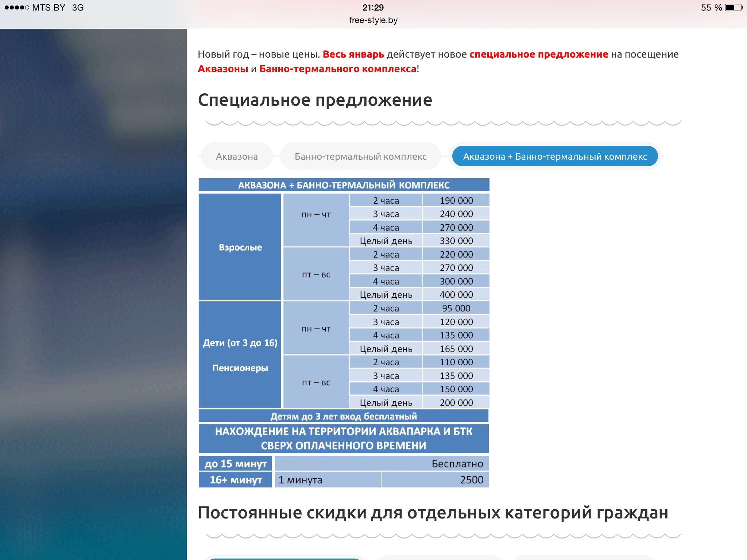Click the 400 000 price cell

point(456,295)
